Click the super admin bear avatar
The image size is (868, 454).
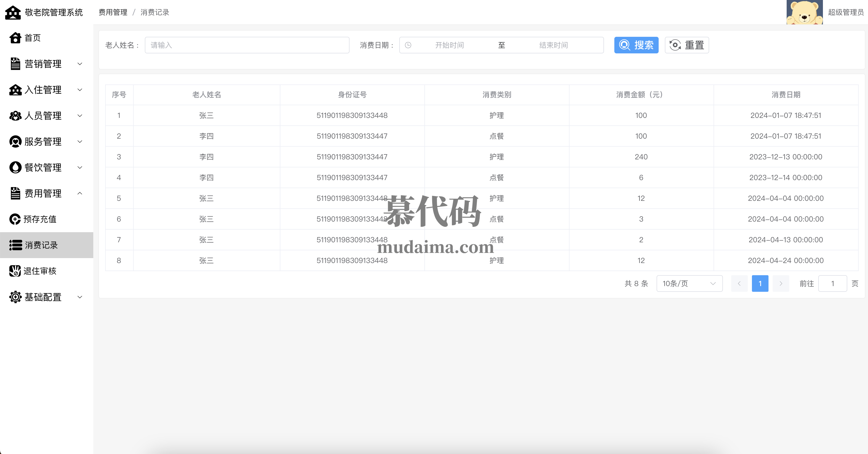coord(804,12)
